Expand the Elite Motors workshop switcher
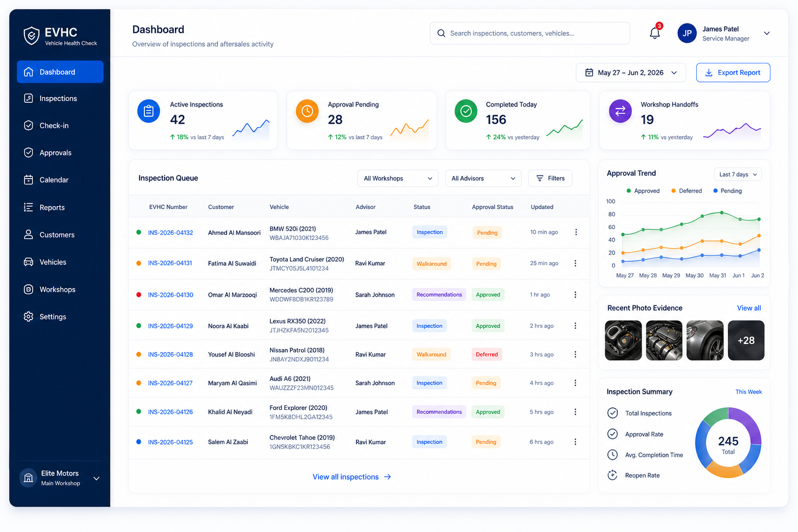The width and height of the screenshot is (798, 532). click(97, 478)
